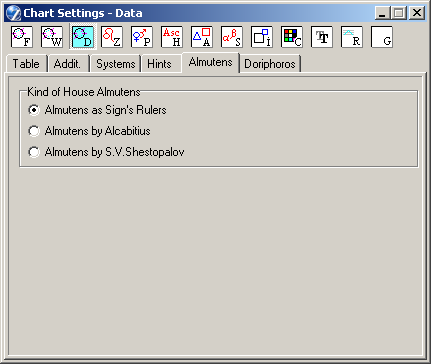Open the F chart settings icon
431x364 pixels.
click(22, 37)
